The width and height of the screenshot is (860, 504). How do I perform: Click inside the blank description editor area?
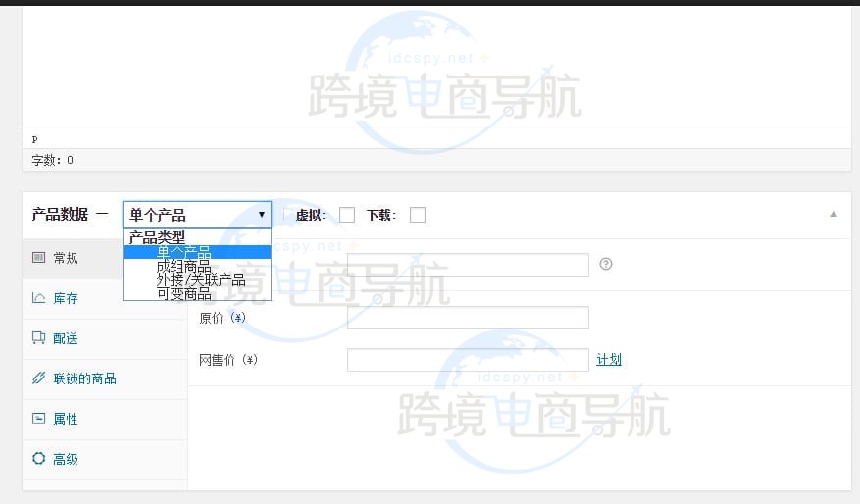tap(436, 66)
